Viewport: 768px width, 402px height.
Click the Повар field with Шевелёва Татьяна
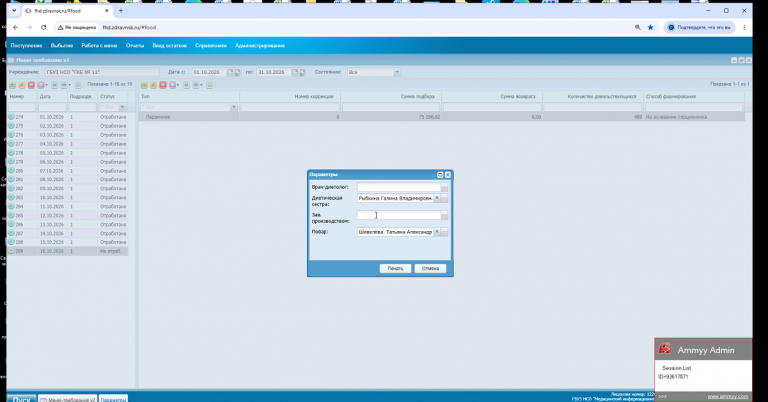[x=395, y=232]
